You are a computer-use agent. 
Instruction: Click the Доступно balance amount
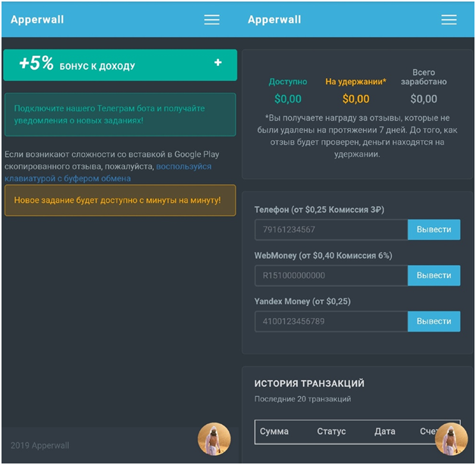click(x=288, y=99)
